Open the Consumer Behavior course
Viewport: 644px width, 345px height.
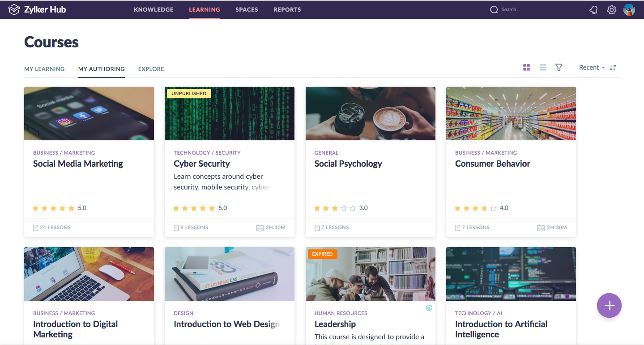point(493,164)
